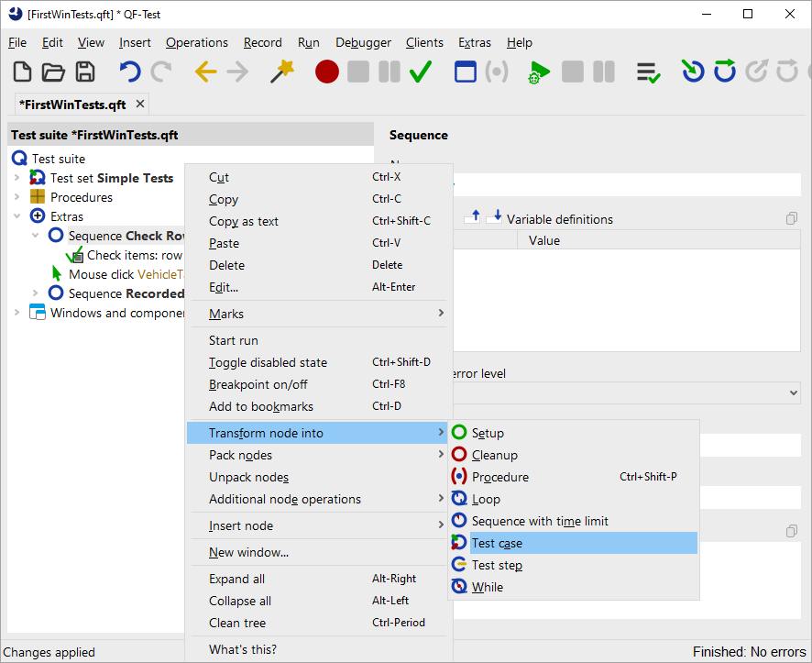The height and width of the screenshot is (663, 812).
Task: Close the FirstWinTests.qft tab
Action: [140, 104]
